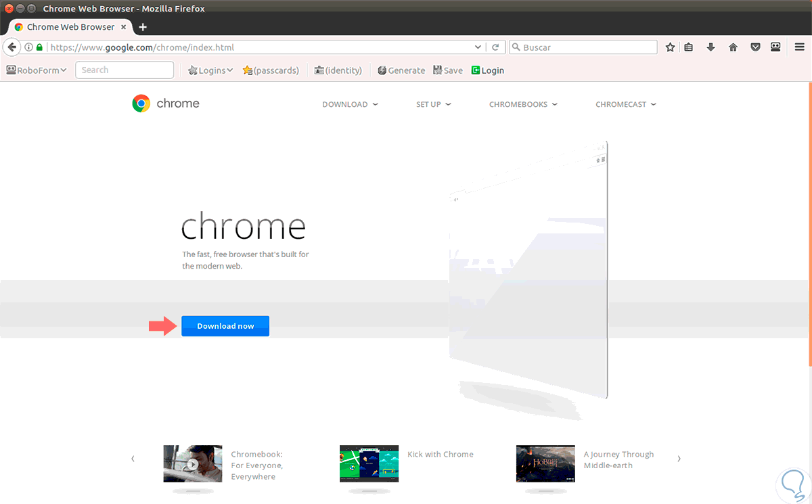Go to next carousel item arrow
The image size is (812, 504).
[x=679, y=459]
